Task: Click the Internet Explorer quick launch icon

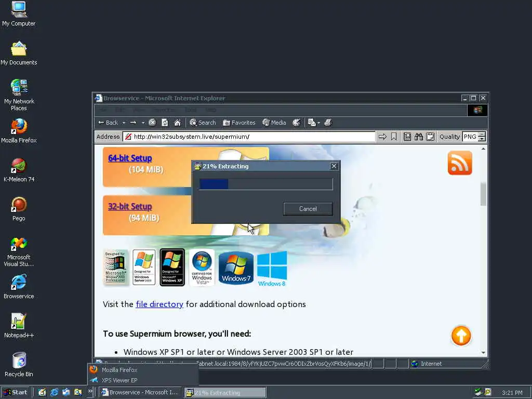Action: click(x=54, y=392)
